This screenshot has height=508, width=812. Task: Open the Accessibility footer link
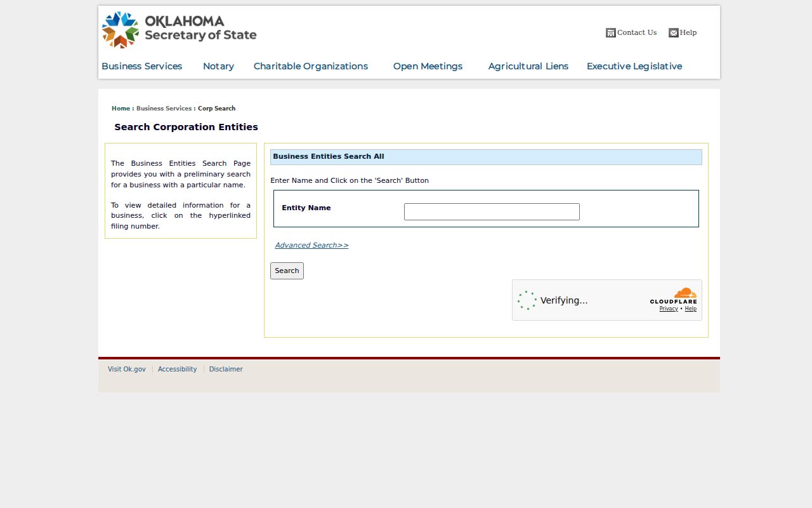point(178,369)
